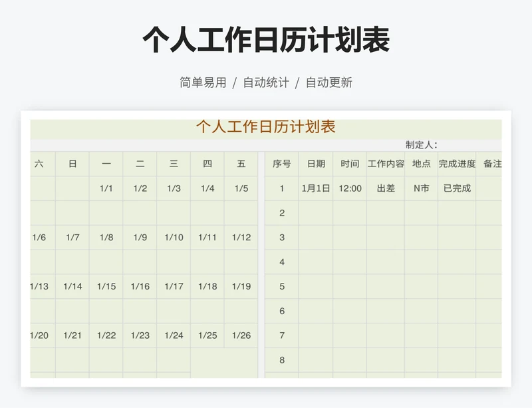Click calendar date 1/10

[x=174, y=237]
